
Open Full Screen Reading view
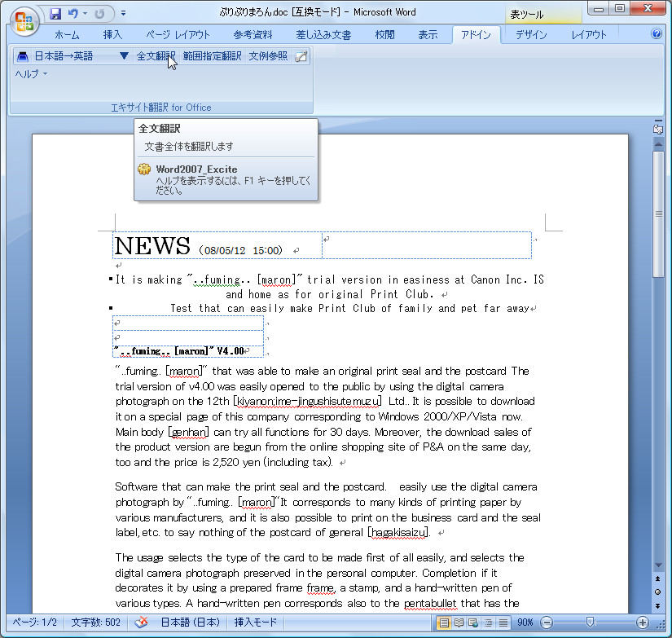tap(459, 623)
